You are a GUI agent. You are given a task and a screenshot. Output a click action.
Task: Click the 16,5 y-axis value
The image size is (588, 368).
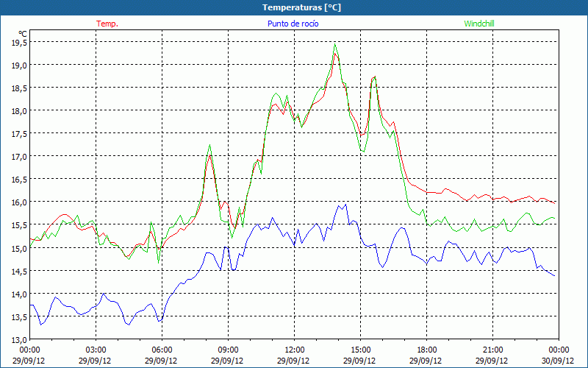pos(19,180)
